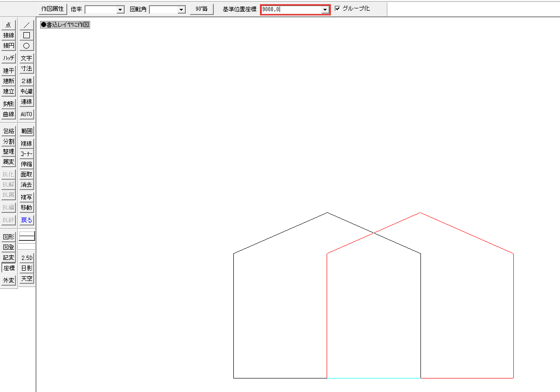Select the 複写 copy tool
560x392 pixels.
(x=27, y=197)
